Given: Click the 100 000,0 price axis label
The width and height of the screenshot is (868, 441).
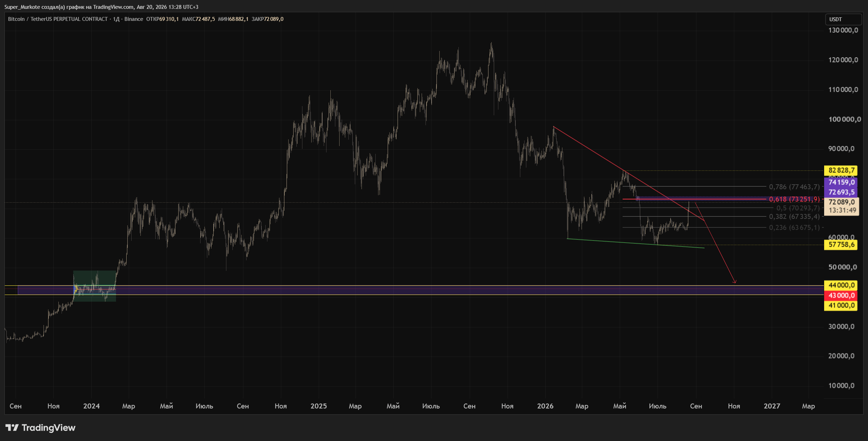Looking at the screenshot, I should click(x=844, y=120).
